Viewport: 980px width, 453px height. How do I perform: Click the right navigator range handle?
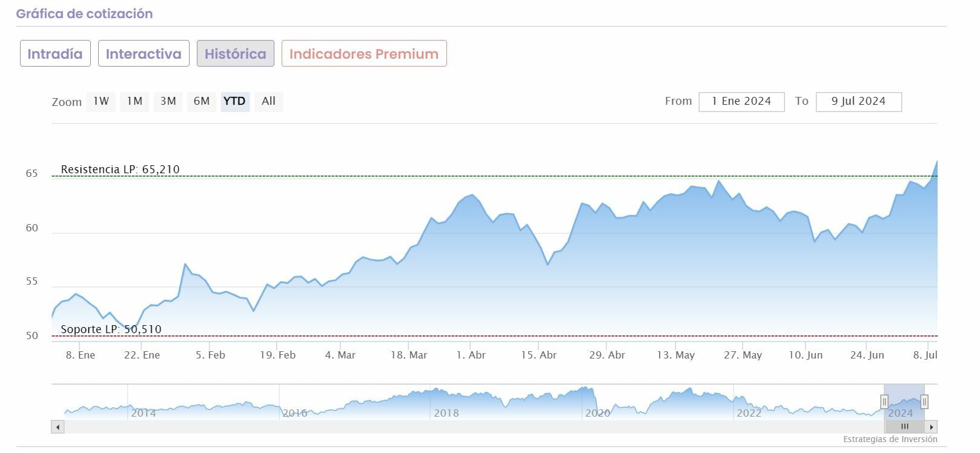tap(924, 401)
